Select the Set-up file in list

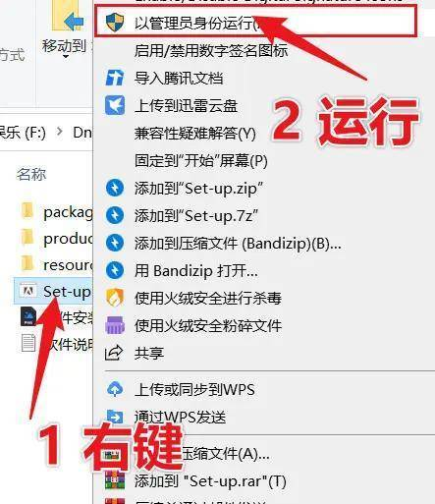coord(54,291)
